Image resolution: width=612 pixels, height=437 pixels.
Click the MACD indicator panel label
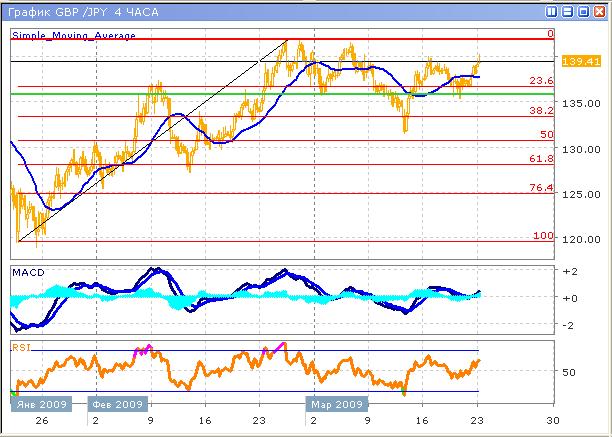(x=27, y=272)
